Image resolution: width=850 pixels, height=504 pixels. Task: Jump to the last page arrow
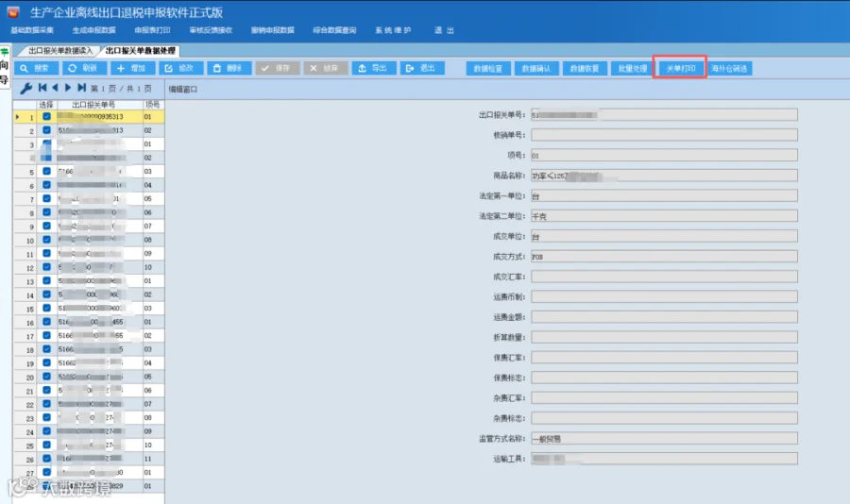81,88
